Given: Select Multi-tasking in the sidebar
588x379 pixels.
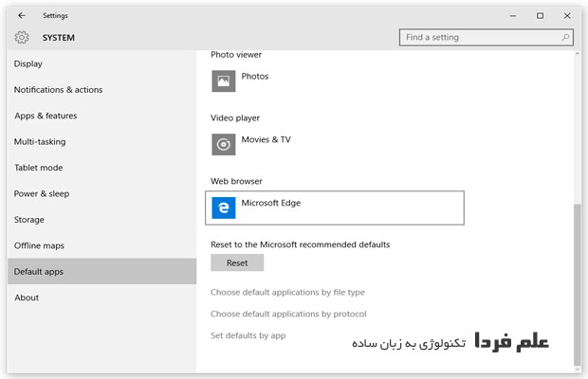Looking at the screenshot, I should coord(40,142).
